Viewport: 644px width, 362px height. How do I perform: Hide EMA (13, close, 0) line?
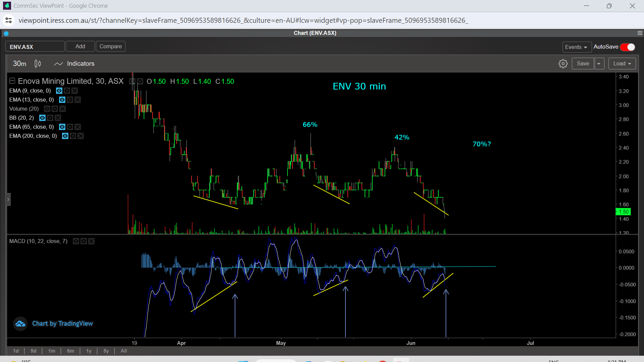pos(62,100)
